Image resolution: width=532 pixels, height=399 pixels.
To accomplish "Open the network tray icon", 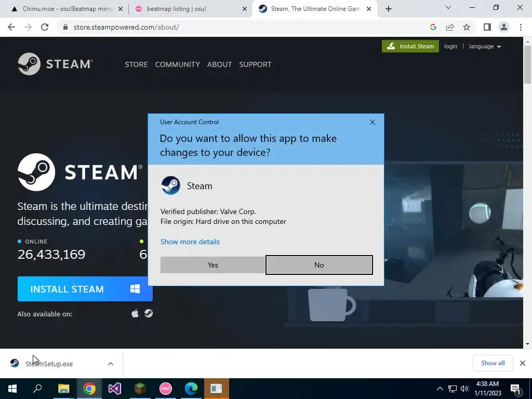I will tap(453, 389).
